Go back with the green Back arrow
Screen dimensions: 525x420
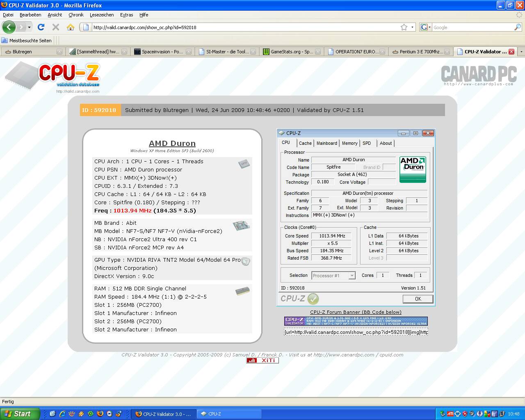[9, 27]
